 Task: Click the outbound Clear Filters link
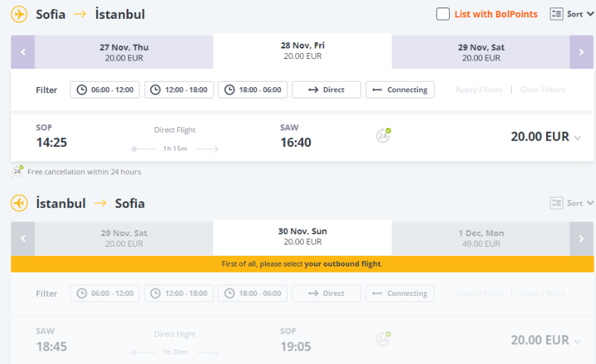(542, 89)
